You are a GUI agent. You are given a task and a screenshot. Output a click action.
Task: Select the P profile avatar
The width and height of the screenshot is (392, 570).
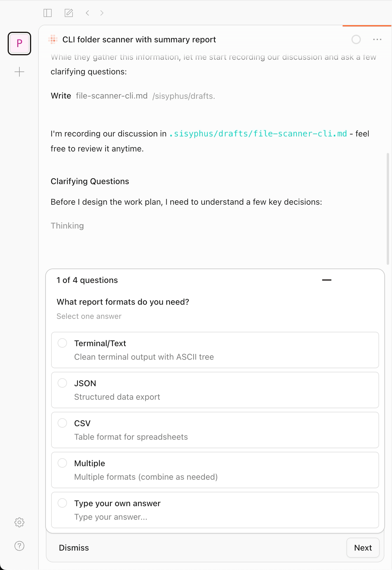tap(19, 43)
